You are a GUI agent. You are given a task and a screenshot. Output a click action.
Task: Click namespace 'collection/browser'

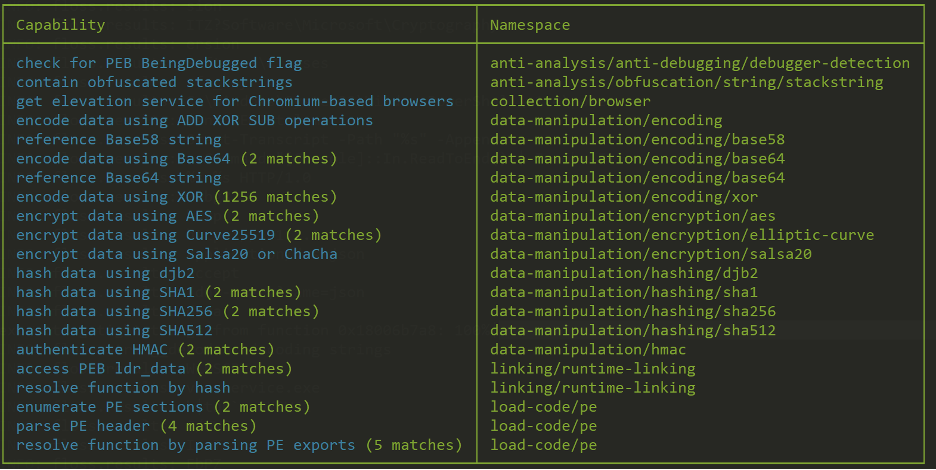point(570,102)
